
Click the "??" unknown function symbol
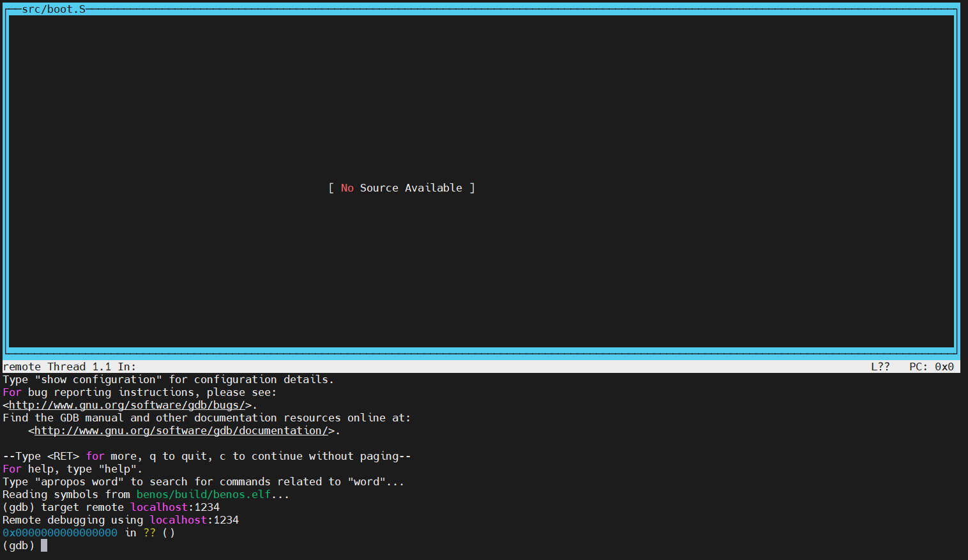149,533
